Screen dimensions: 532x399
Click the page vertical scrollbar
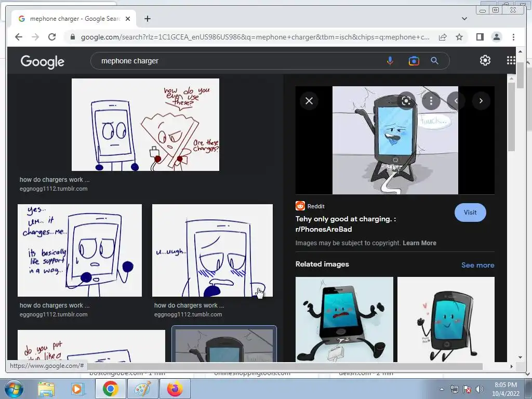point(520,75)
